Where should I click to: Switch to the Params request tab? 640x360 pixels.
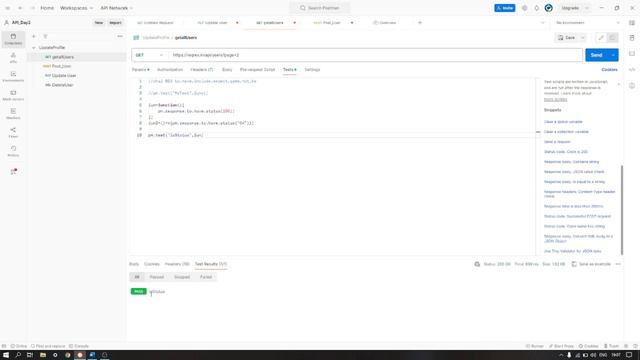pyautogui.click(x=141, y=70)
